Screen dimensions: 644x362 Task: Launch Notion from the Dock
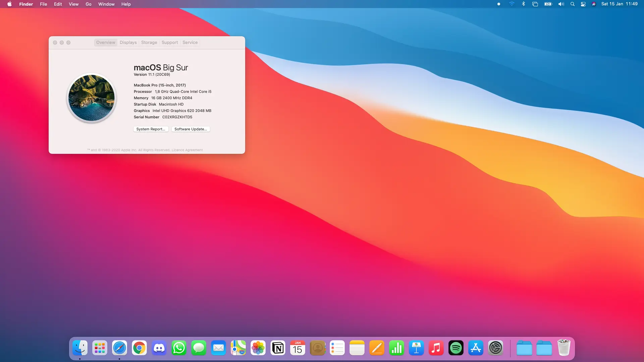pyautogui.click(x=278, y=348)
